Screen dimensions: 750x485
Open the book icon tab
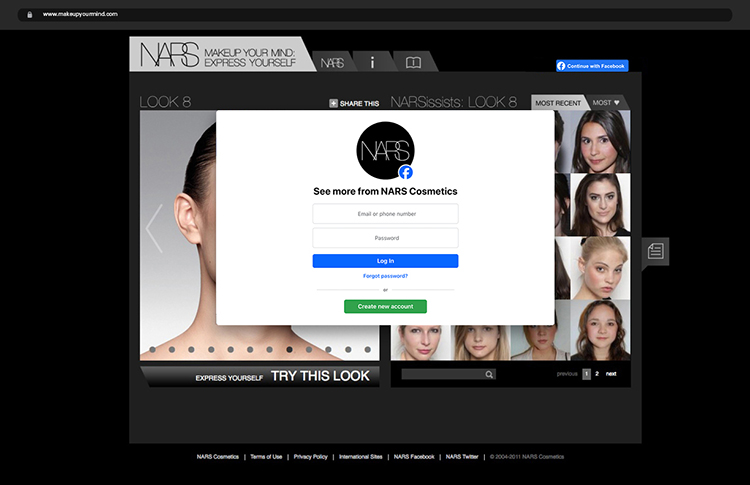tap(413, 62)
